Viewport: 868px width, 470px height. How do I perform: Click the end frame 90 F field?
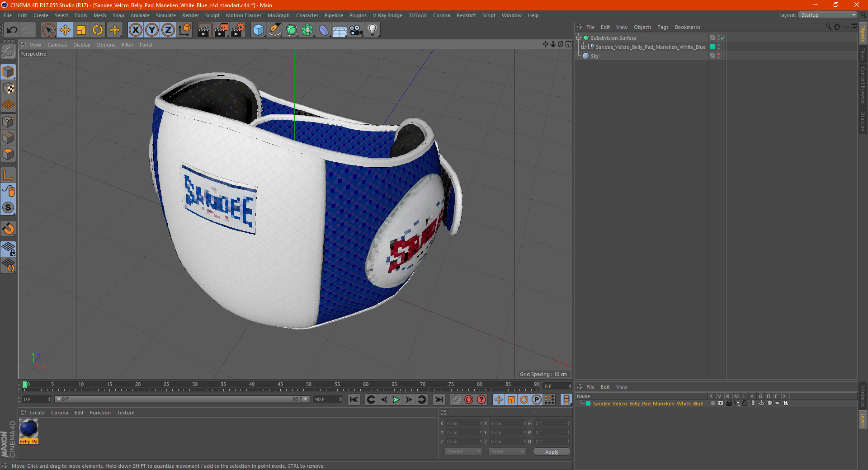pos(328,399)
